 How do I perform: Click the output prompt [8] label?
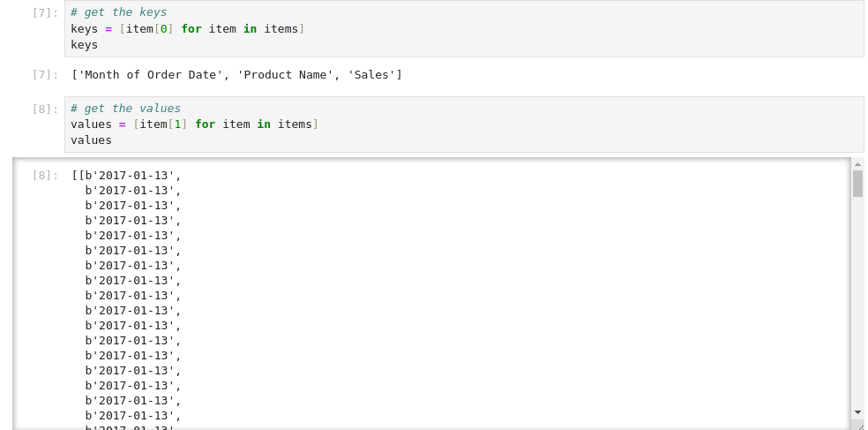coord(45,176)
